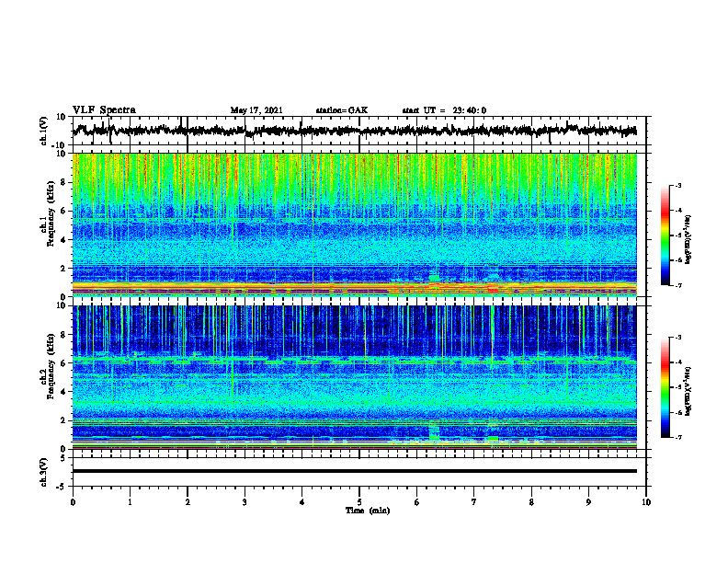The height and width of the screenshot is (563, 728).
Task: Click the "5" tick on ch.3(V) axis
Action: coord(64,458)
